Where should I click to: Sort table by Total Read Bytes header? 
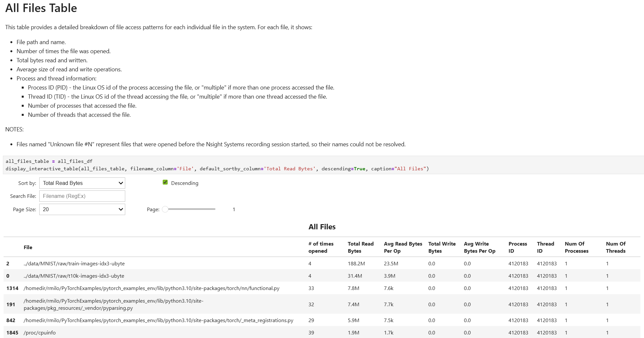point(360,247)
